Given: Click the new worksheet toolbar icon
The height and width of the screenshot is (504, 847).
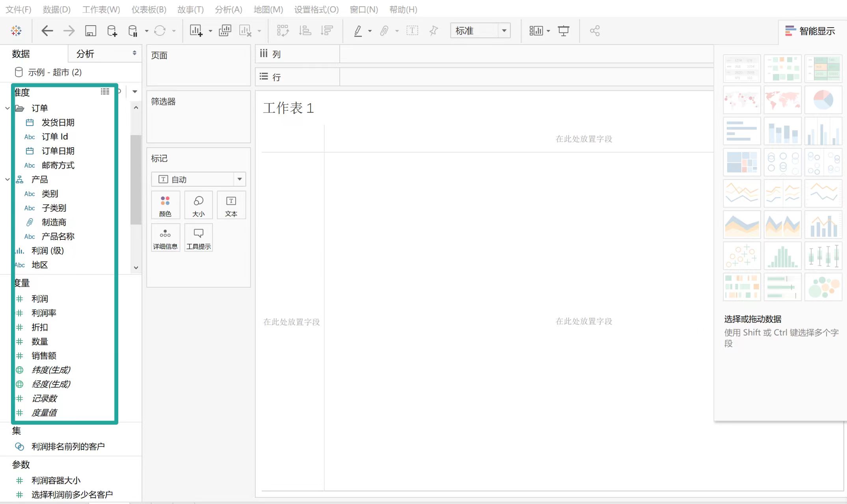Looking at the screenshot, I should pos(196,31).
